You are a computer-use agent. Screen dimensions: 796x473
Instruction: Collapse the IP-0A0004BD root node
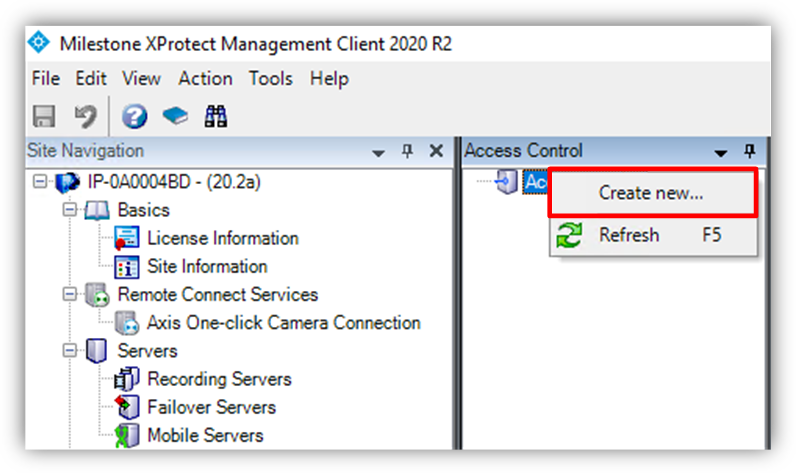click(40, 181)
